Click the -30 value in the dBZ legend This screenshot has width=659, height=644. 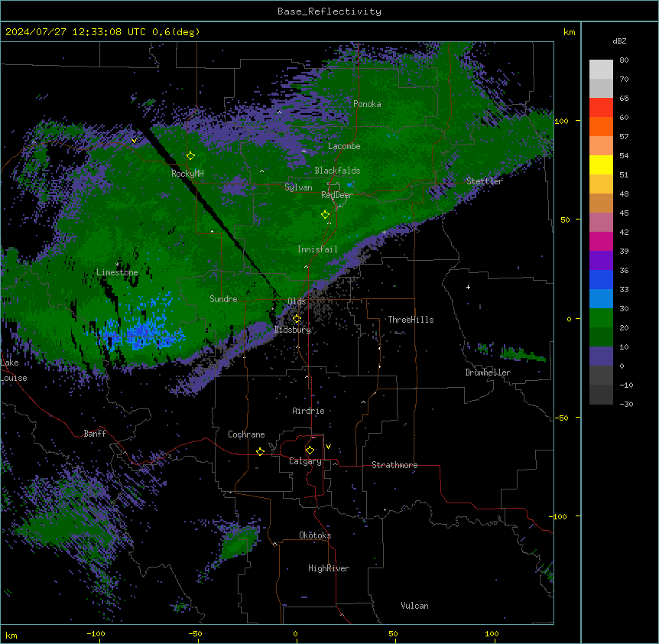pyautogui.click(x=626, y=404)
